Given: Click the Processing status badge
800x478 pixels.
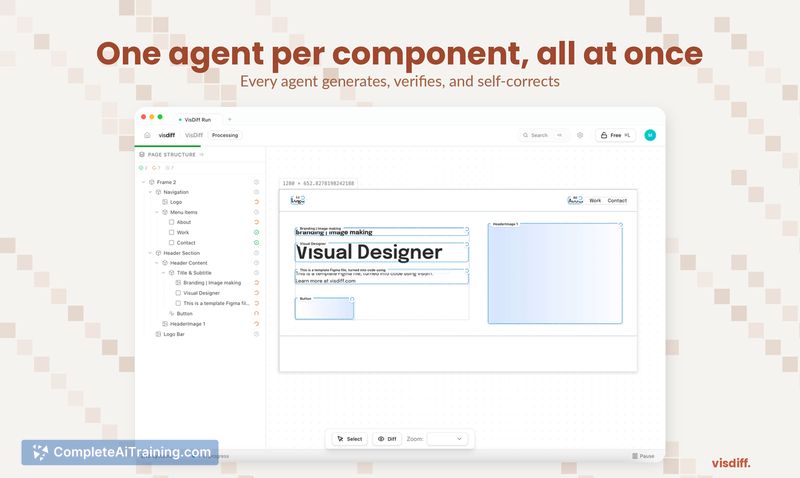Looking at the screenshot, I should coord(224,135).
